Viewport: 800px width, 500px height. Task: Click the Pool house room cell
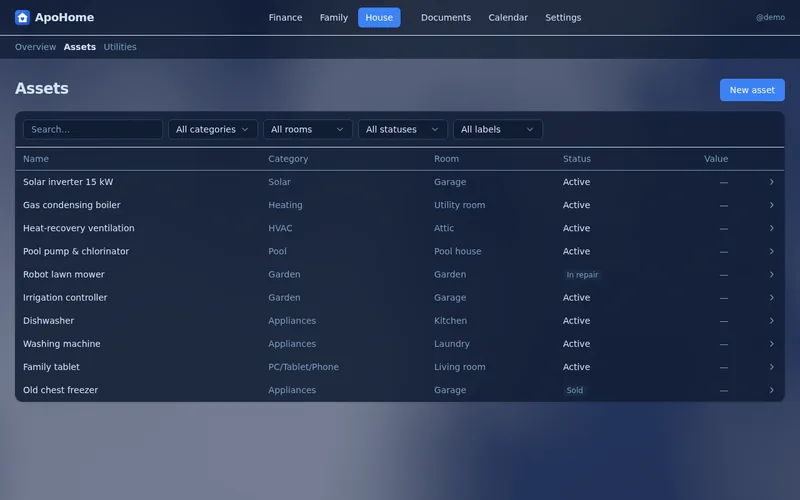point(458,252)
